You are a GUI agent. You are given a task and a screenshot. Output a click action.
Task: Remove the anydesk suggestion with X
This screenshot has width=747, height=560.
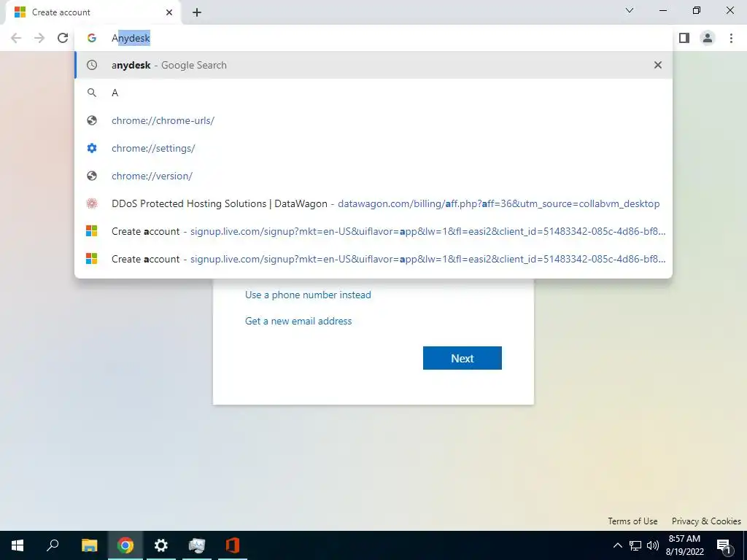pyautogui.click(x=658, y=65)
